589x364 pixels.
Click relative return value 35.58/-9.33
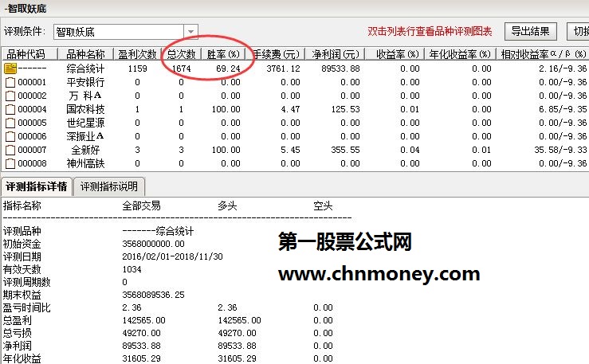(x=560, y=150)
